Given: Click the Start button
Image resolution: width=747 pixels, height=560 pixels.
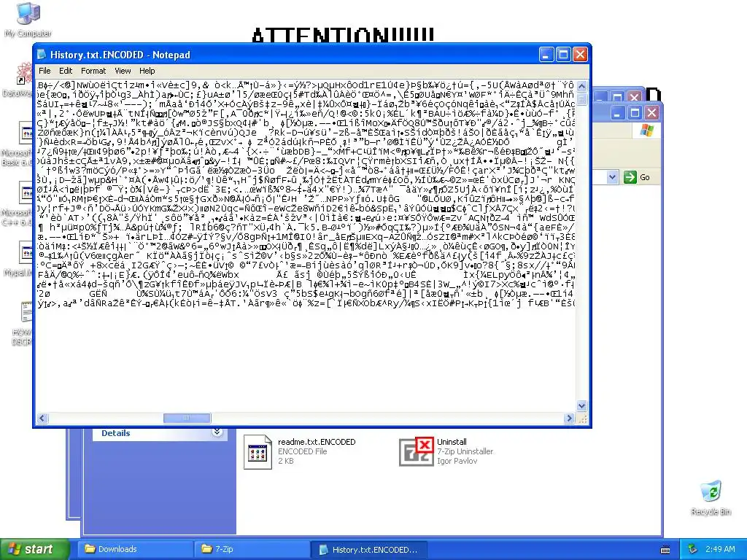Looking at the screenshot, I should (x=34, y=550).
